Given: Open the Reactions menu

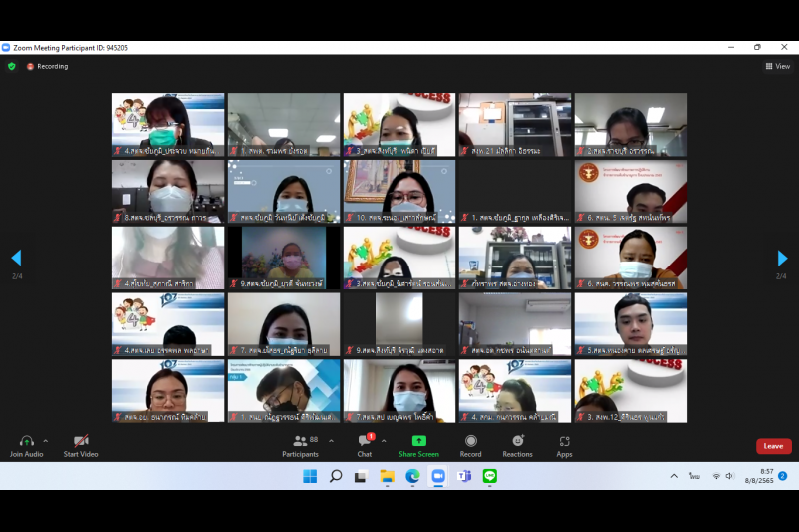Looking at the screenshot, I should (x=517, y=441).
